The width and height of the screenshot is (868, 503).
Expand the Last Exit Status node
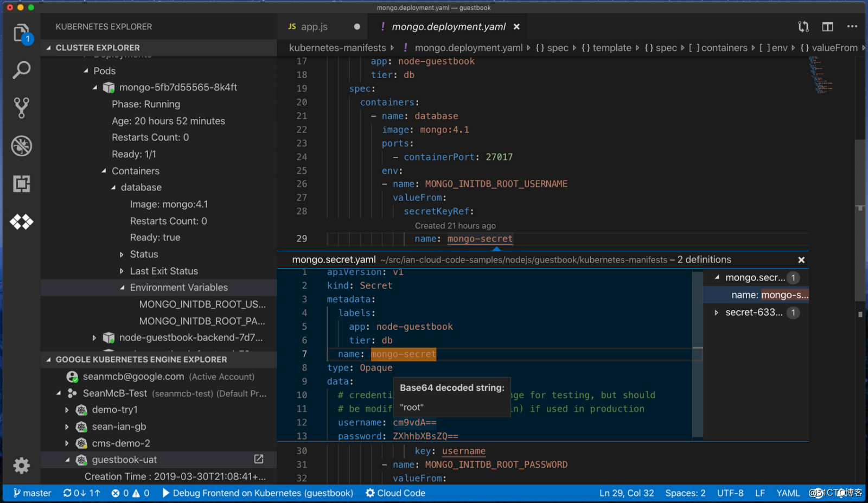click(122, 271)
